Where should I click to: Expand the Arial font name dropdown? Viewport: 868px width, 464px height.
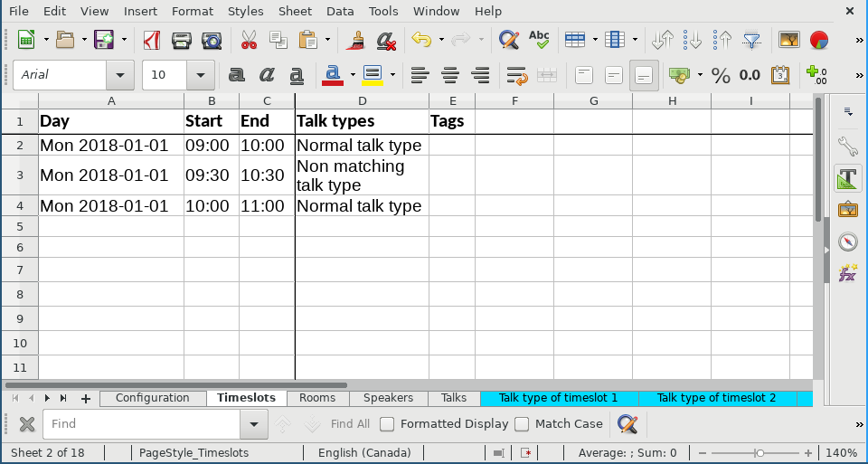(120, 75)
